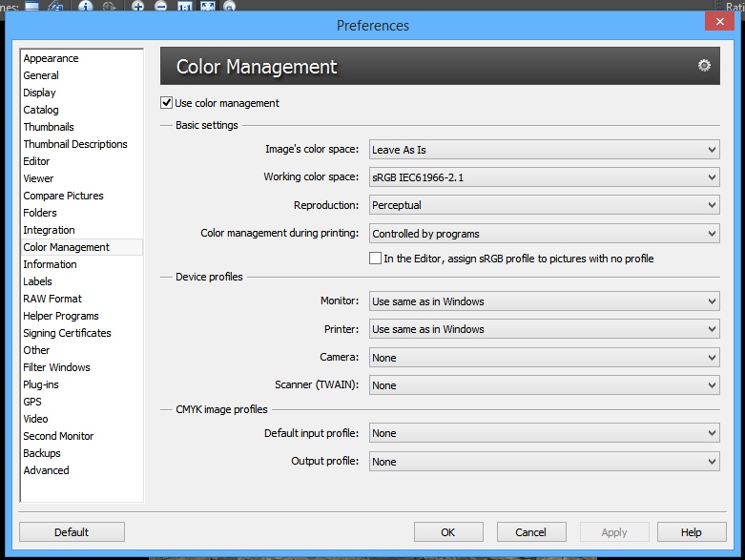Expand the Scanner (TWAIN) profile dropdown

coord(544,385)
